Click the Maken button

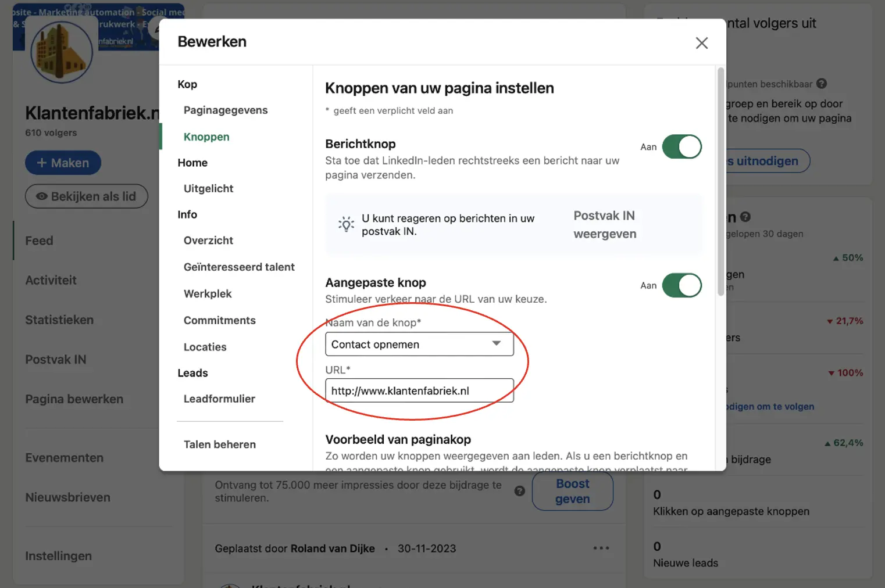63,163
